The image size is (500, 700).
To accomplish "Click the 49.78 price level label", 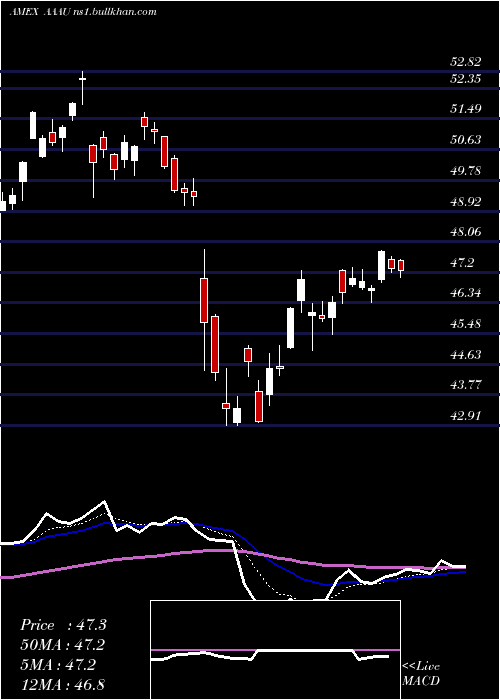I will 465,171.
